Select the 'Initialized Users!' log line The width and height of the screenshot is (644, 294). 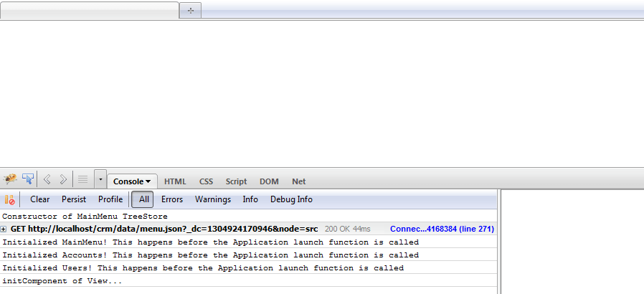point(248,268)
